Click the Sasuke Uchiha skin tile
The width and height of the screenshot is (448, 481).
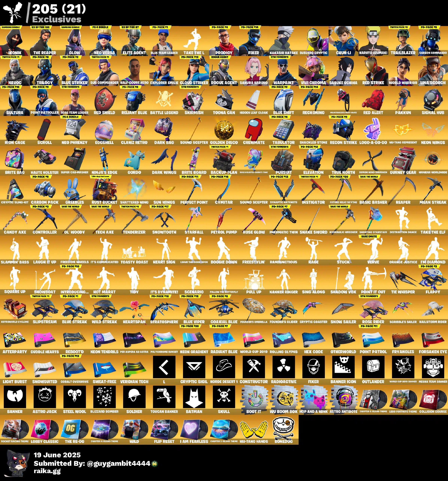click(x=343, y=71)
